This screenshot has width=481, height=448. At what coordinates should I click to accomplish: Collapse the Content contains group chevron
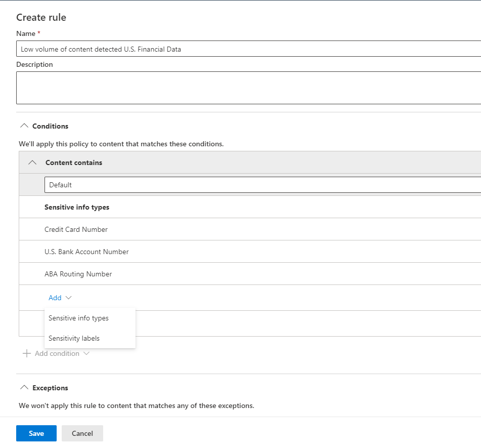point(32,162)
